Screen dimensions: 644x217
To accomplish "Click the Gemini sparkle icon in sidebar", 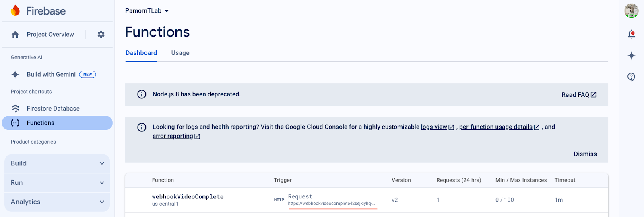I will 15,74.
